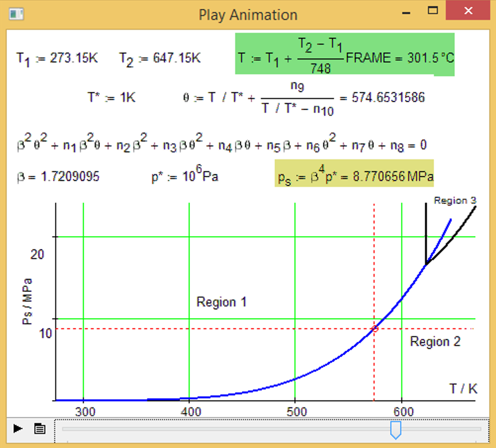Viewport: 496px width, 448px height.
Task: Click the Play Animation title bar text
Action: coord(248,15)
